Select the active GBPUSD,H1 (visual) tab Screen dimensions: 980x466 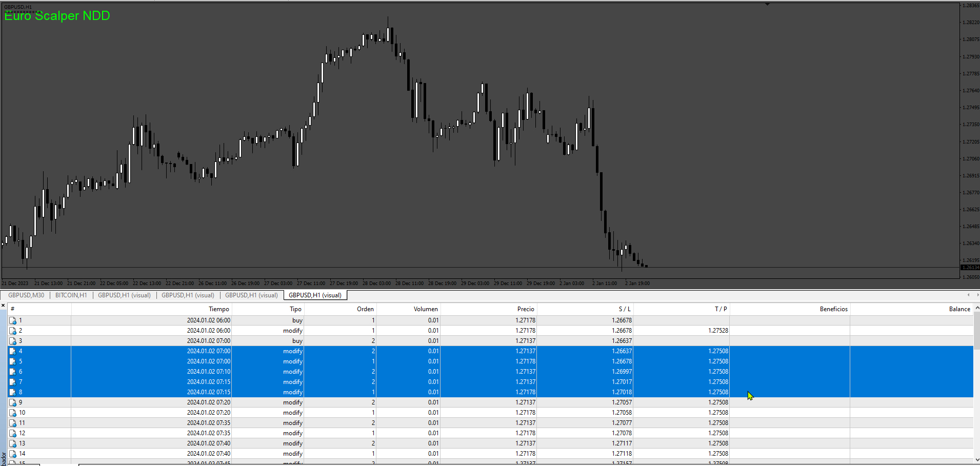tap(315, 295)
